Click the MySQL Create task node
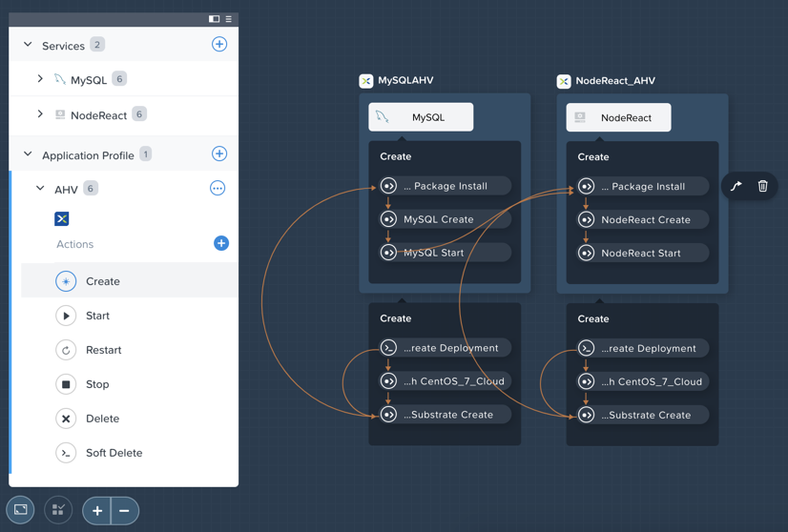The height and width of the screenshot is (532, 788). coord(446,219)
